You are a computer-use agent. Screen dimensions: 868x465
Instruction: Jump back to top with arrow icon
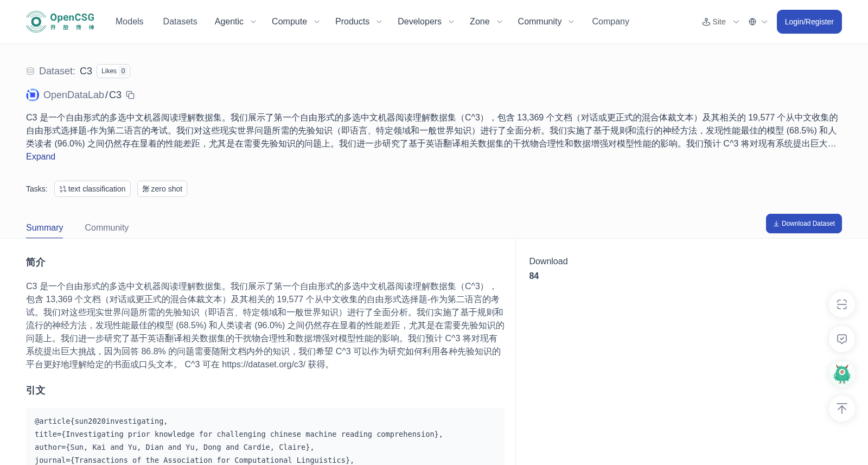point(842,409)
